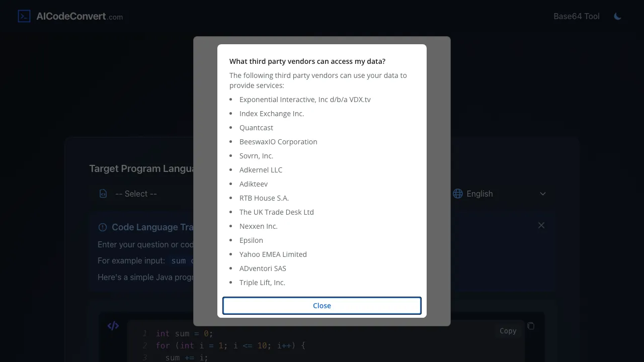Dismiss the translator notice with the X icon
This screenshot has height=362, width=644.
tap(541, 225)
